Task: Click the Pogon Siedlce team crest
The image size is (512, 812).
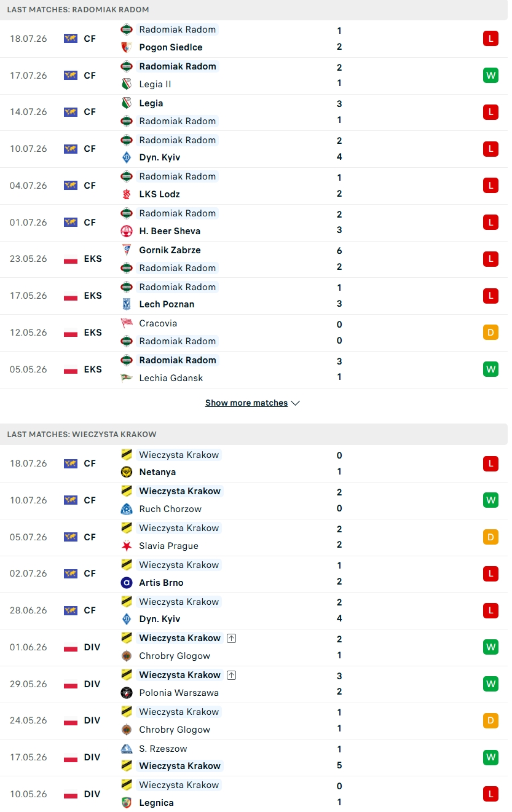Action: click(127, 47)
